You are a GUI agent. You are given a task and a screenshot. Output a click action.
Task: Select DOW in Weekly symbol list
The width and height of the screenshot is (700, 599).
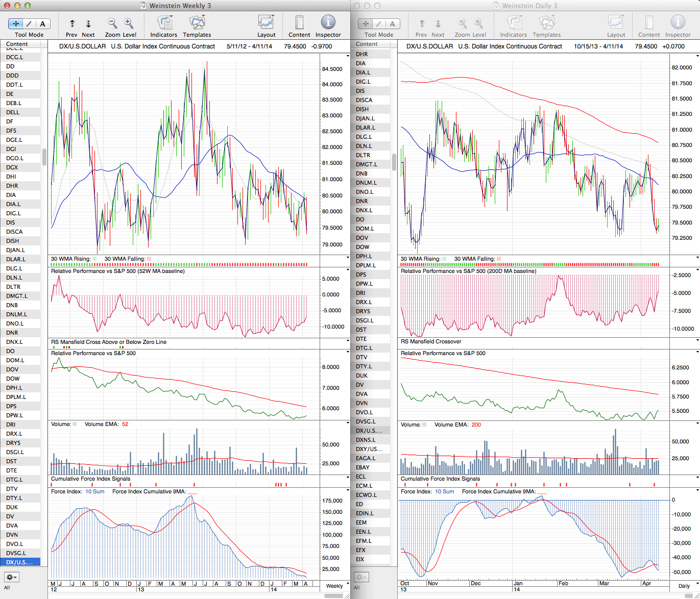coord(13,379)
